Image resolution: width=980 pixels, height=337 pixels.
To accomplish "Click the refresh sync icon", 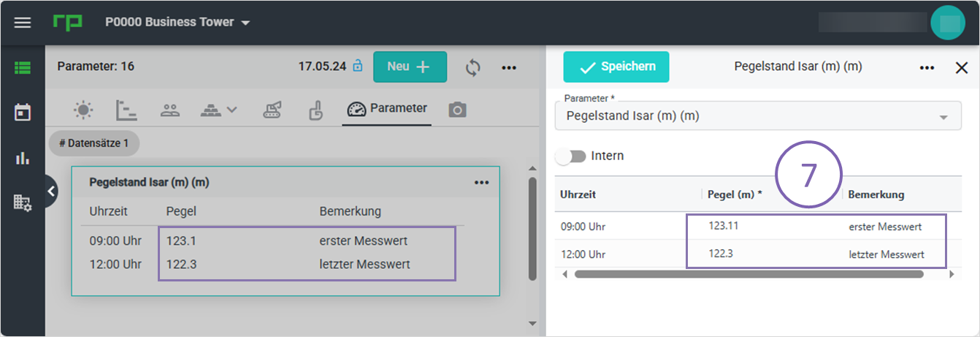I will (473, 67).
